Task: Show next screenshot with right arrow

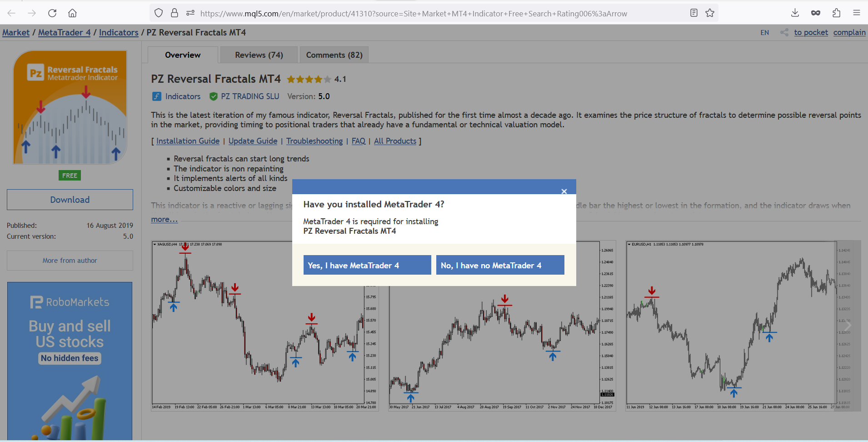Action: (848, 326)
